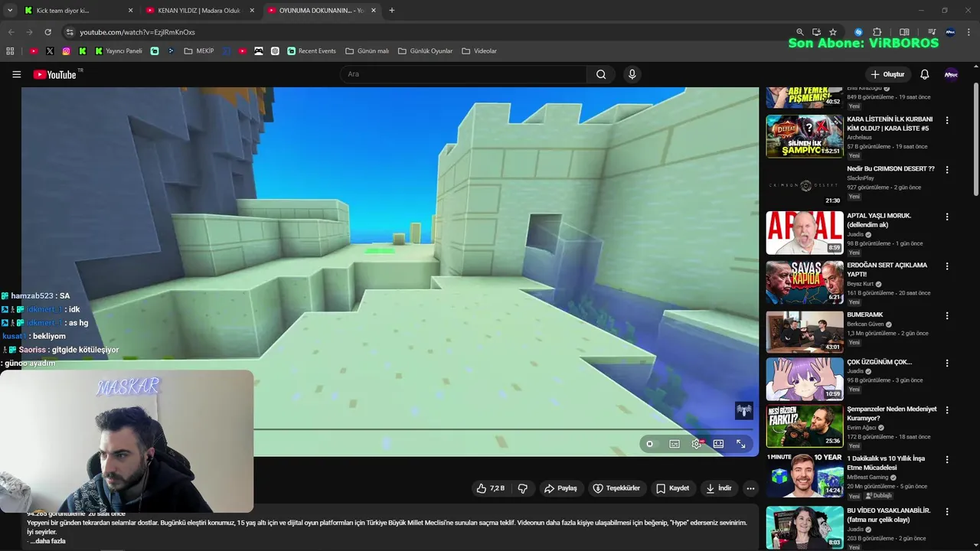Image resolution: width=980 pixels, height=551 pixels.
Task: Open the Chrome extensions puzzle icon
Action: click(x=877, y=32)
